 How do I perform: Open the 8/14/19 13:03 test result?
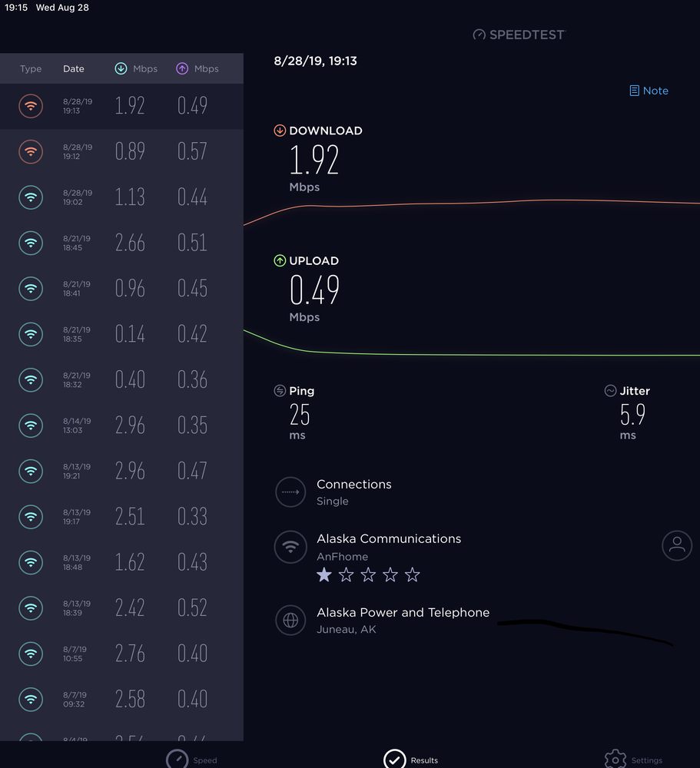121,425
